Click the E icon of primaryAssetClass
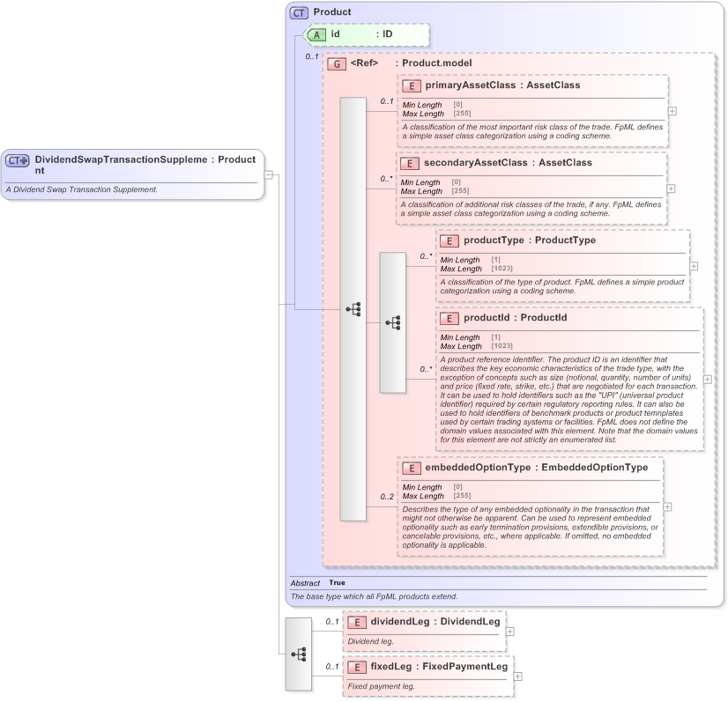The image size is (728, 702). (412, 85)
